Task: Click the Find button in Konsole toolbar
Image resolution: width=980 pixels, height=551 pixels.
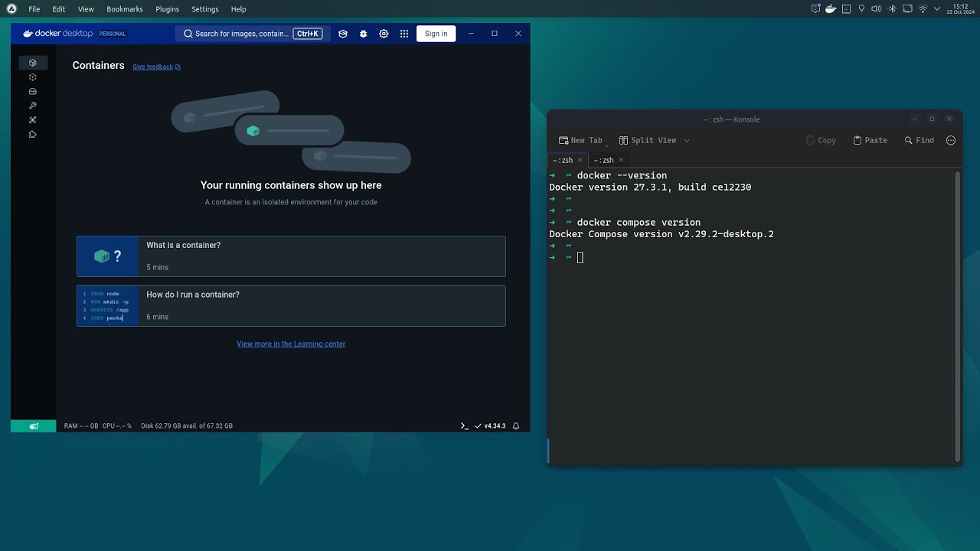Action: 919,141
